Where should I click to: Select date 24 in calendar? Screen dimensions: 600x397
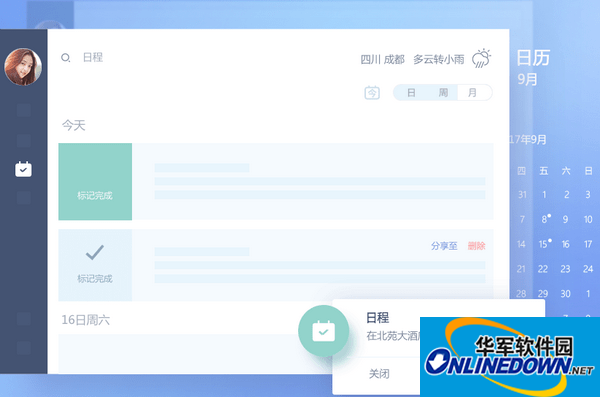588,269
